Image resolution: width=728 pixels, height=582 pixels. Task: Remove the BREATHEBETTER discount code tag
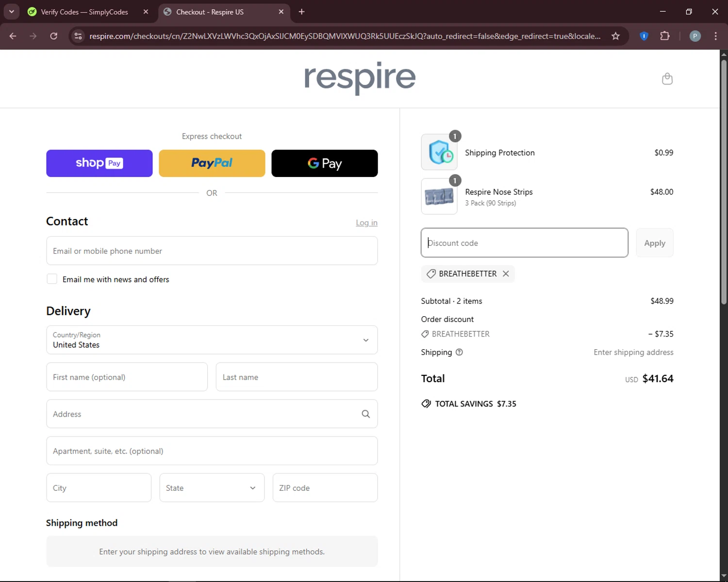tap(506, 274)
